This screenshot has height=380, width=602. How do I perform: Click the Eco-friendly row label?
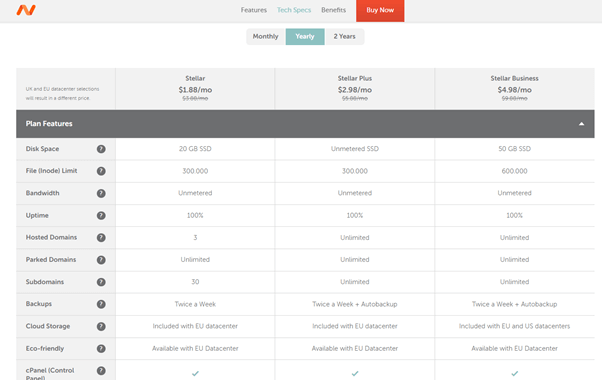pyautogui.click(x=45, y=349)
